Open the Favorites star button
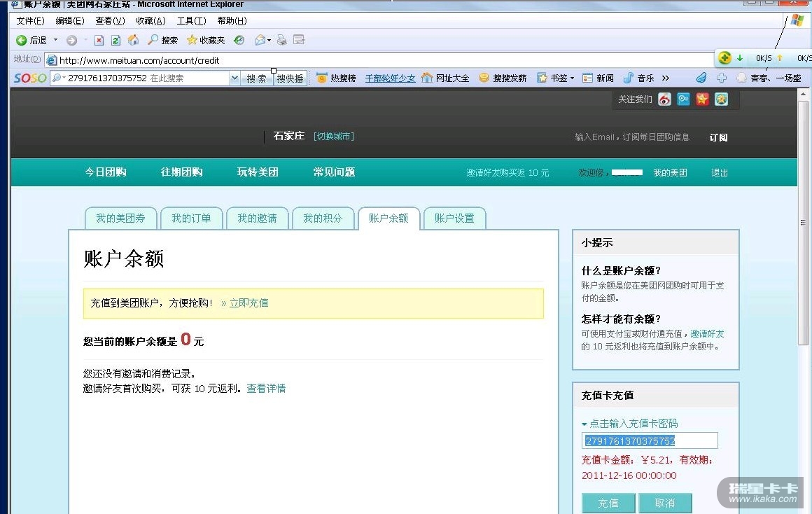This screenshot has width=812, height=514. [x=205, y=40]
